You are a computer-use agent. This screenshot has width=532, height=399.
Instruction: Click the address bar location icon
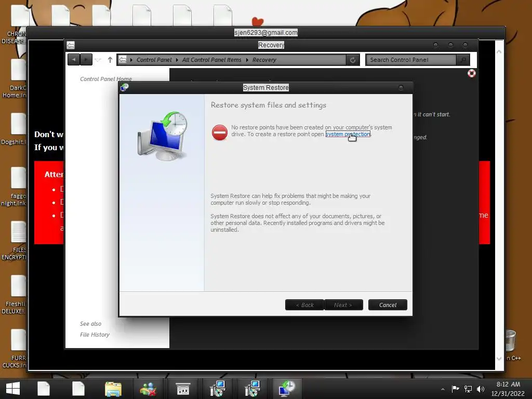123,60
